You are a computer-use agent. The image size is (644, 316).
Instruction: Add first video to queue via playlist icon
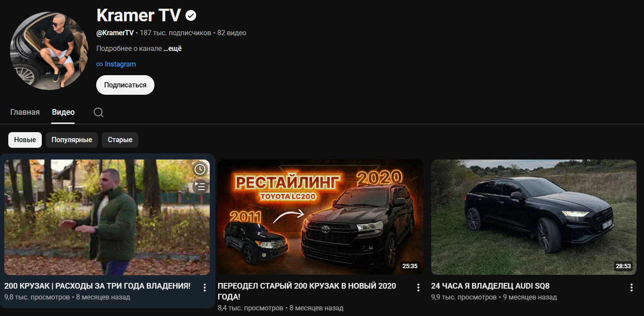pos(200,186)
